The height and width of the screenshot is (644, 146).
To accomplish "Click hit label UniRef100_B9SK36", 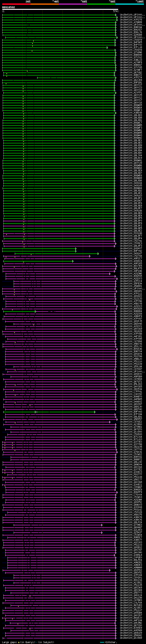I will coord(131,349).
